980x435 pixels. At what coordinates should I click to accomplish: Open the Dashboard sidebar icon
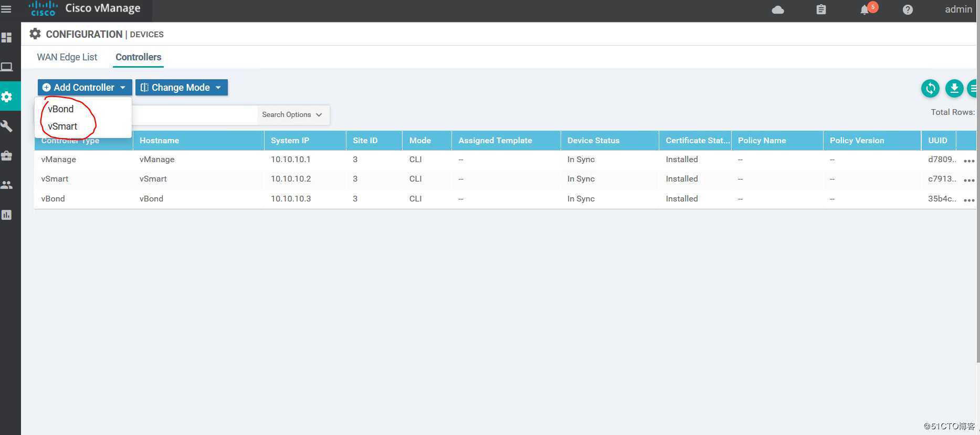(7, 38)
